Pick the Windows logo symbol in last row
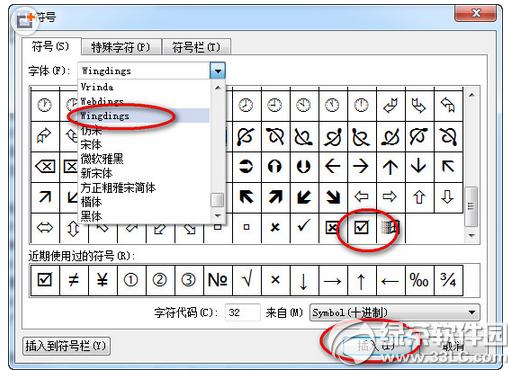This screenshot has width=508, height=377. click(x=390, y=228)
